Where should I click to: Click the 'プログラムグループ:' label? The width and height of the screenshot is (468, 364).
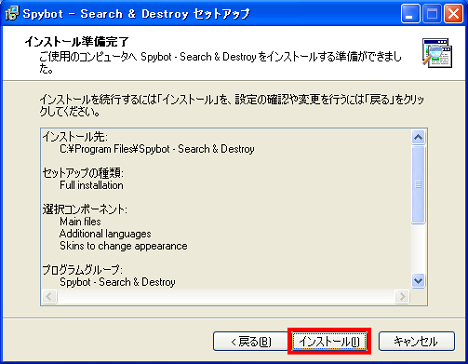coord(82,269)
